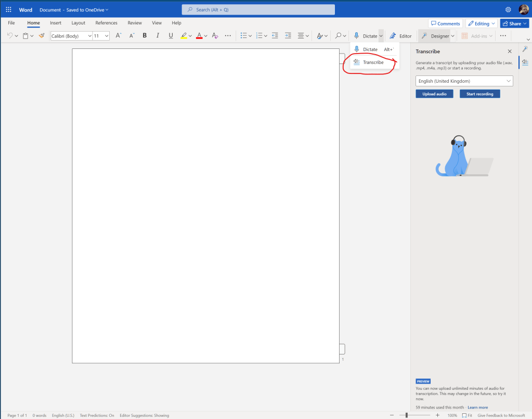Click the grow font size icon
Image resolution: width=532 pixels, height=419 pixels.
(x=118, y=36)
